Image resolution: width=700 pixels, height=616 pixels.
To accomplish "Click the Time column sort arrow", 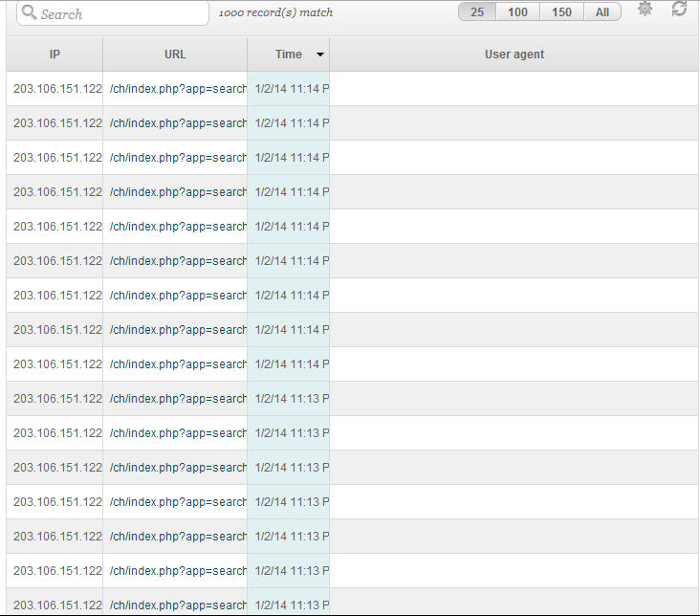I will (x=319, y=55).
